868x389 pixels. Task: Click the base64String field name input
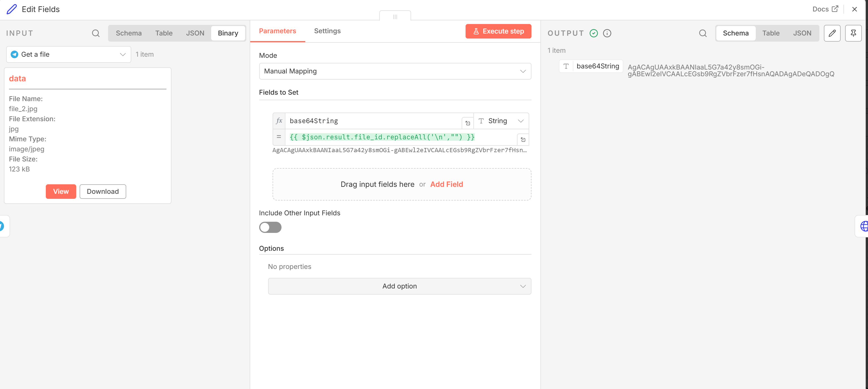tap(372, 121)
